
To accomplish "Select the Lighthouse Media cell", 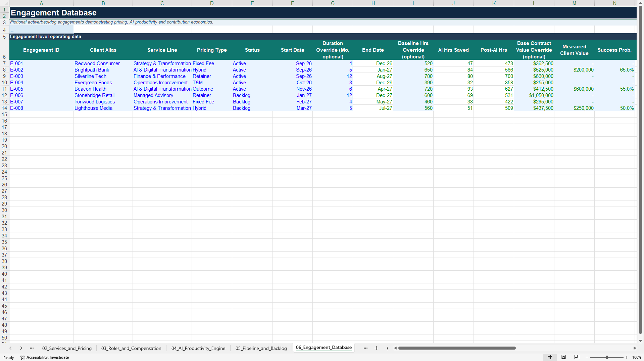I will point(103,108).
